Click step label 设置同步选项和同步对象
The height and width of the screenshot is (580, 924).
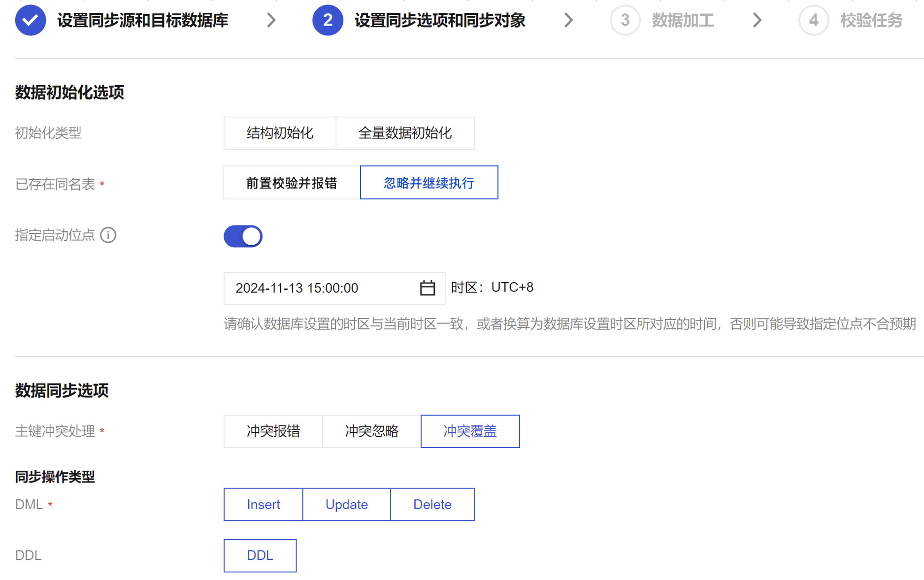tap(440, 21)
